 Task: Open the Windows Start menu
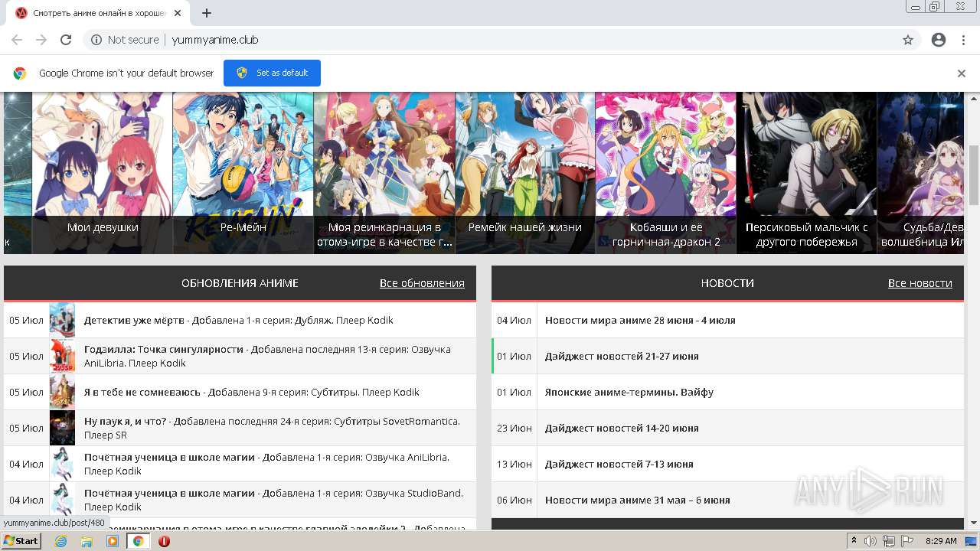pos(21,541)
